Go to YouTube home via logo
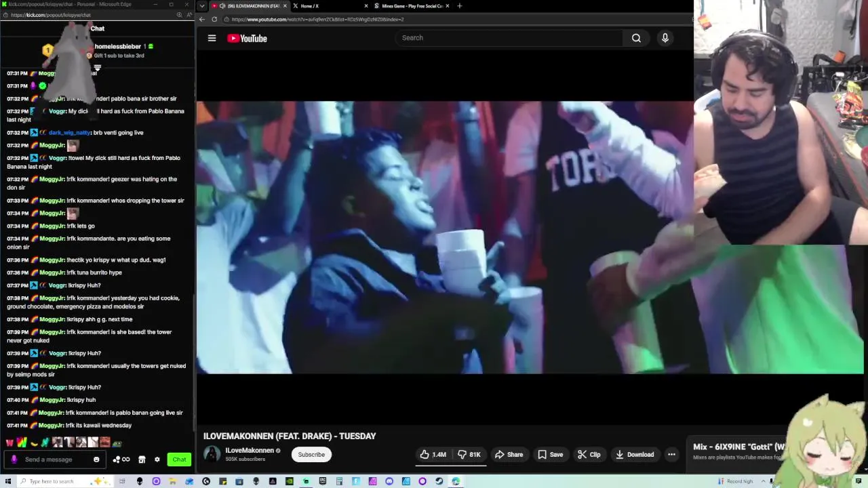The height and width of the screenshot is (488, 868). point(247,39)
